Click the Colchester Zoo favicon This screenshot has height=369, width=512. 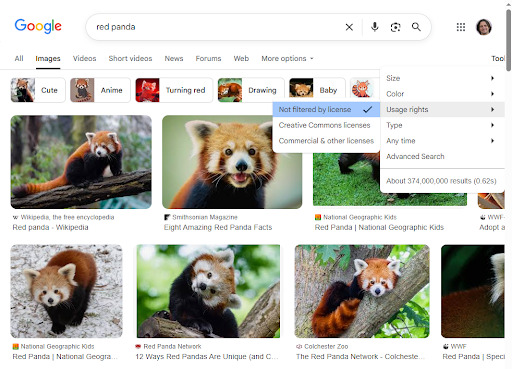(x=299, y=346)
